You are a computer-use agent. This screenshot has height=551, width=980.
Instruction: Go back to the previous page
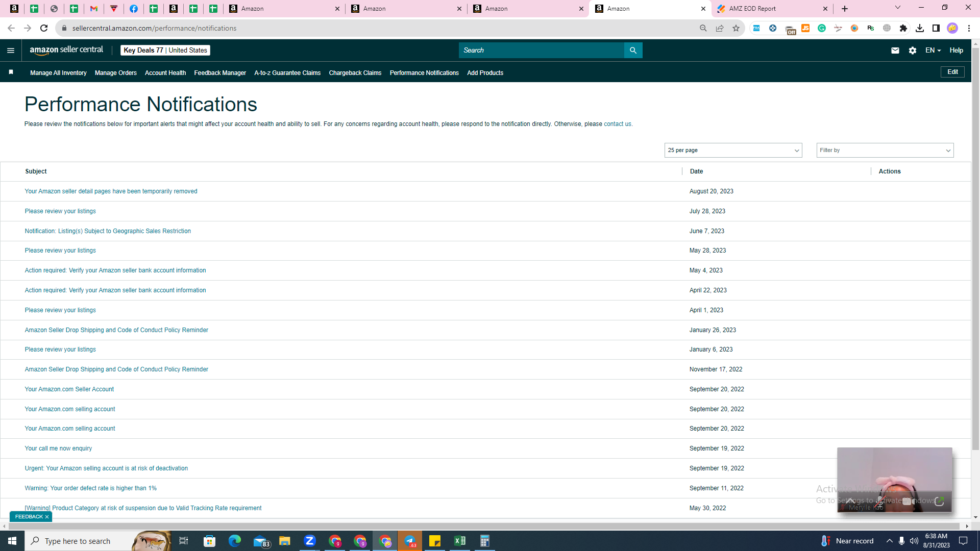(11, 28)
